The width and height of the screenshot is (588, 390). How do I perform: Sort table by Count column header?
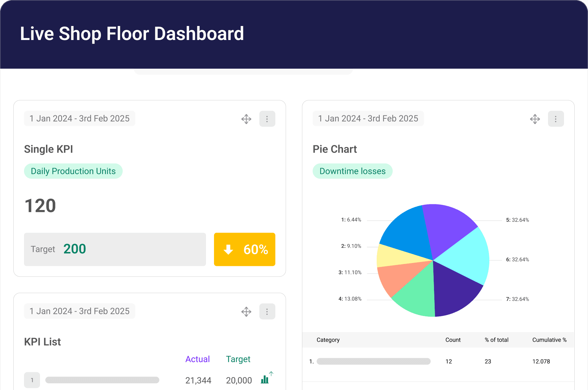tap(453, 340)
